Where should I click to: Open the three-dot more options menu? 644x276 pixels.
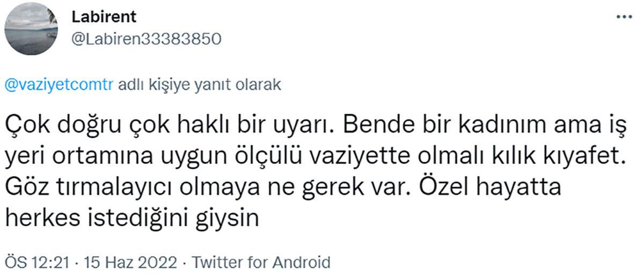pos(624,17)
